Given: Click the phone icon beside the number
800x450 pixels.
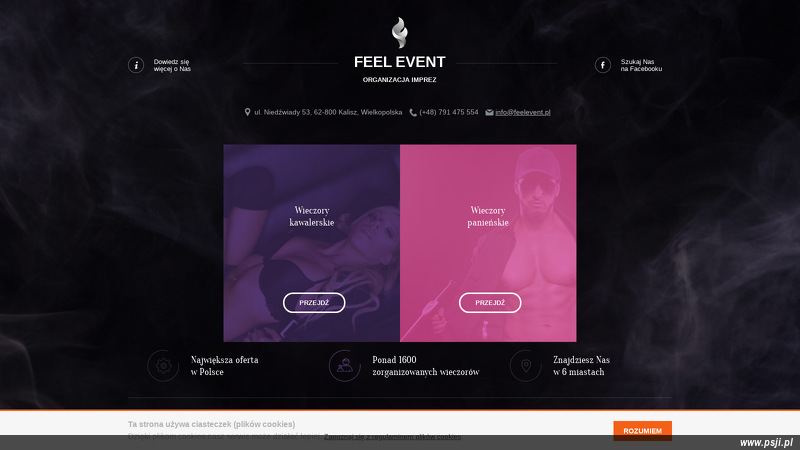Looking at the screenshot, I should 413,112.
